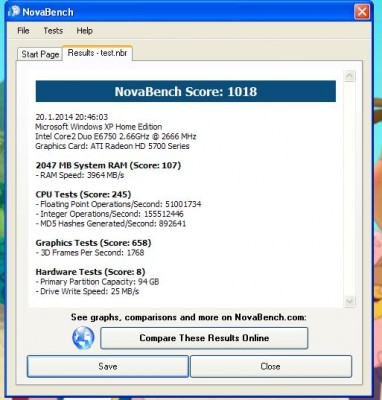
Task: Click the globe icon beside compare button
Action: (83, 338)
